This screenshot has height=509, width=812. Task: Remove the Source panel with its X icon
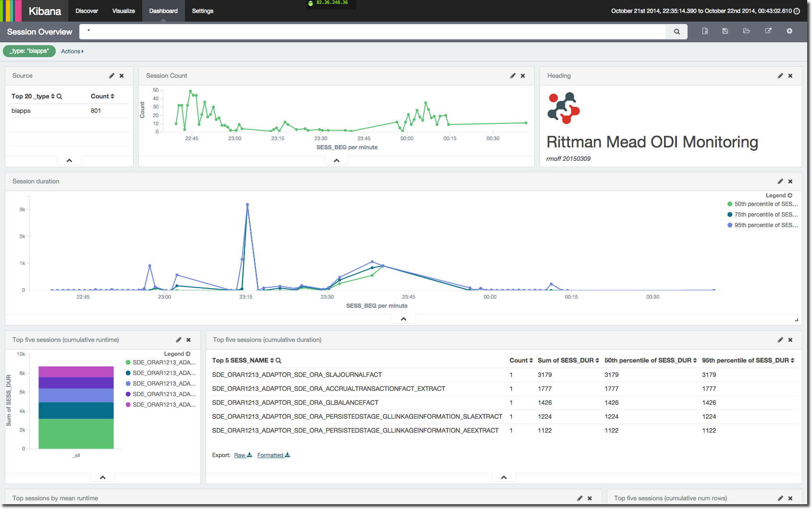(122, 76)
